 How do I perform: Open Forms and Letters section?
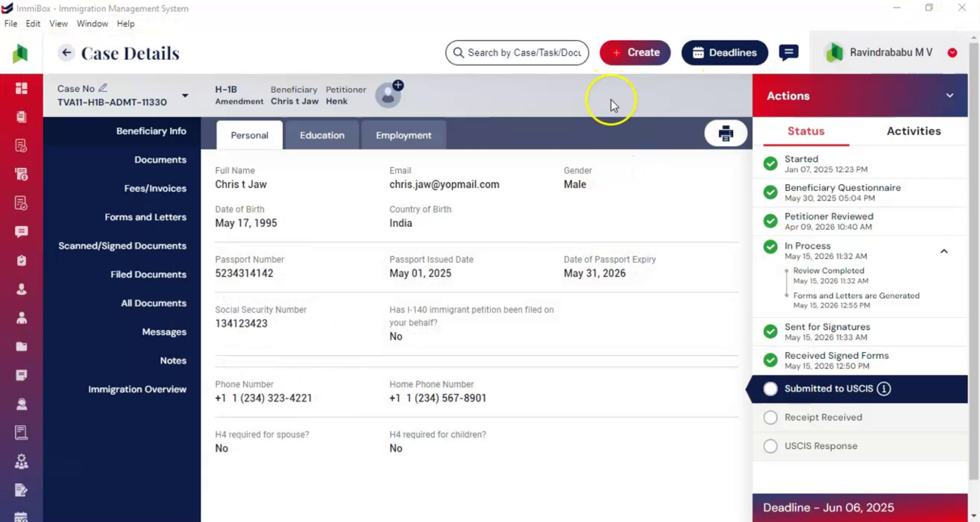click(x=145, y=217)
